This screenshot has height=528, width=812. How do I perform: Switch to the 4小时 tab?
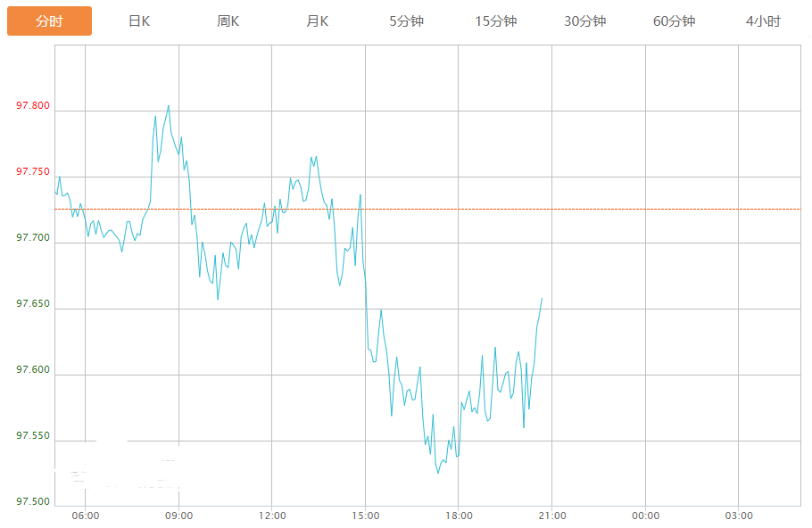click(x=763, y=21)
